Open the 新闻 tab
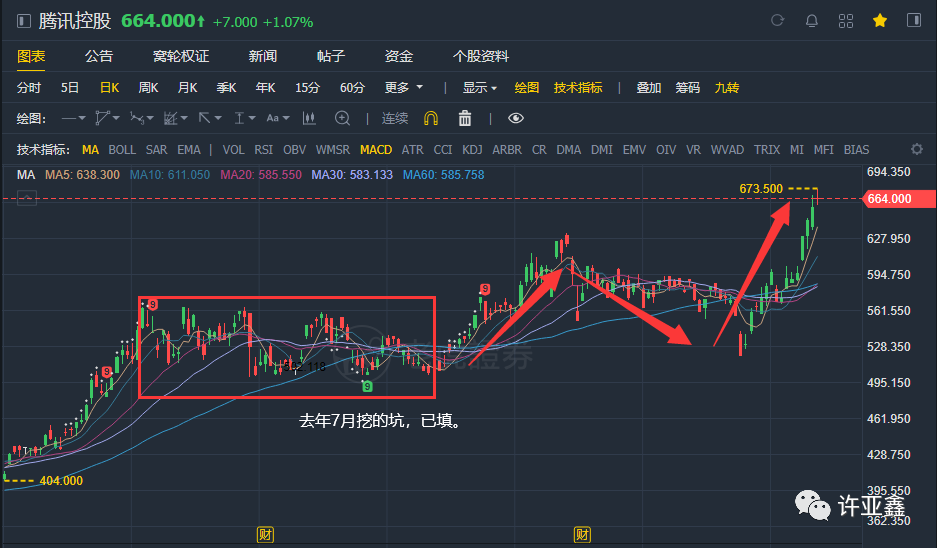Screen dimensions: 937x548 (263, 56)
